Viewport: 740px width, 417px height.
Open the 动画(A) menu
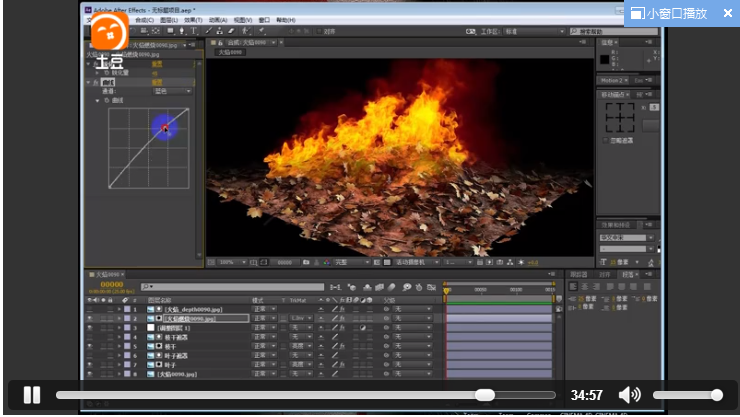point(218,20)
